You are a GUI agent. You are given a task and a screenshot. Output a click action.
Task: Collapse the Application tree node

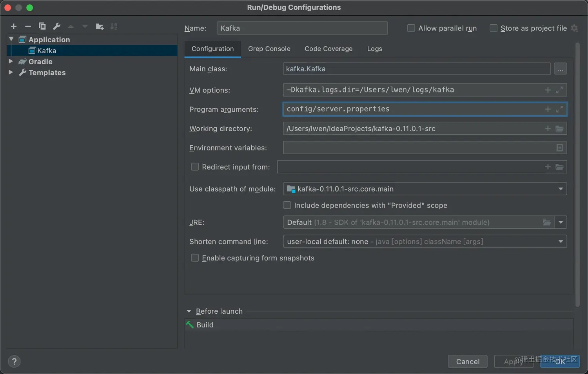[x=11, y=39]
